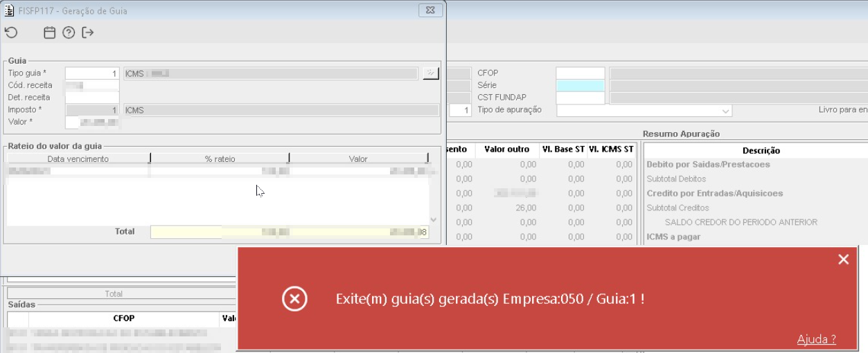Open the calendar icon in toolbar
Image resolution: width=868 pixels, height=353 pixels.
49,33
